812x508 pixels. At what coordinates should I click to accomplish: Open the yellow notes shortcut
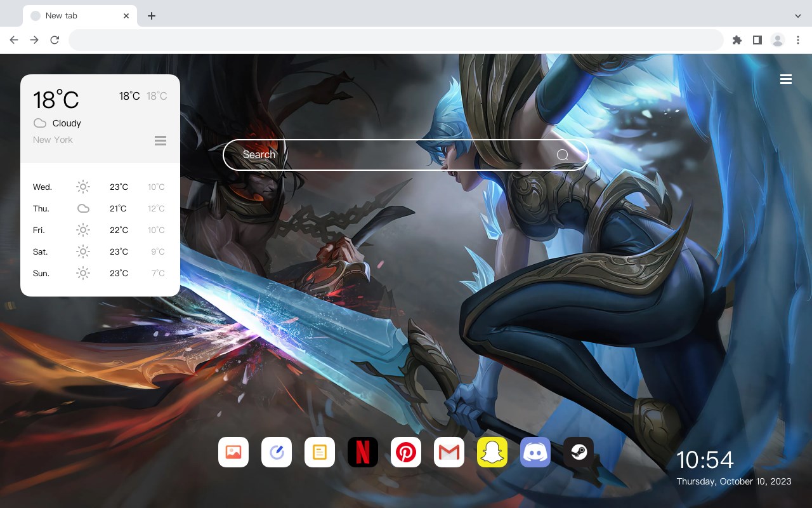click(x=320, y=452)
